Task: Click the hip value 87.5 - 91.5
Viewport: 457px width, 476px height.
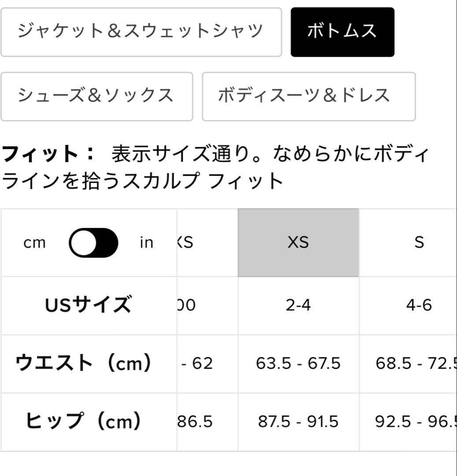Action: click(298, 422)
